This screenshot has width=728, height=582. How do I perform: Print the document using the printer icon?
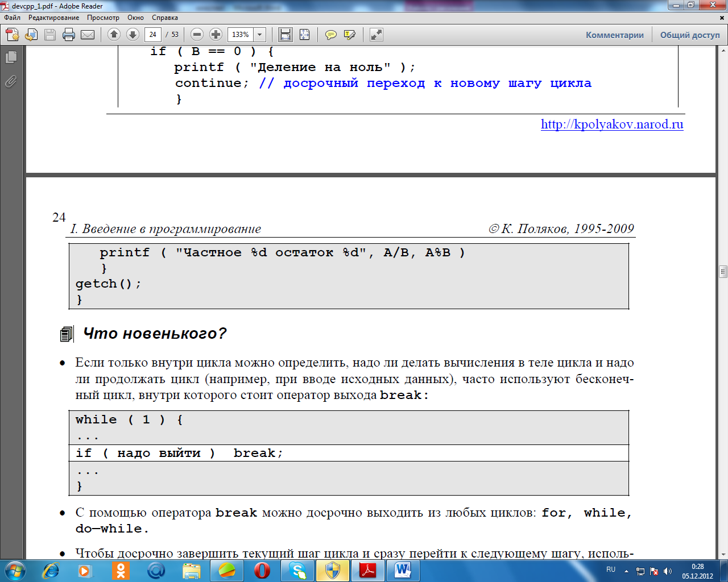(69, 35)
